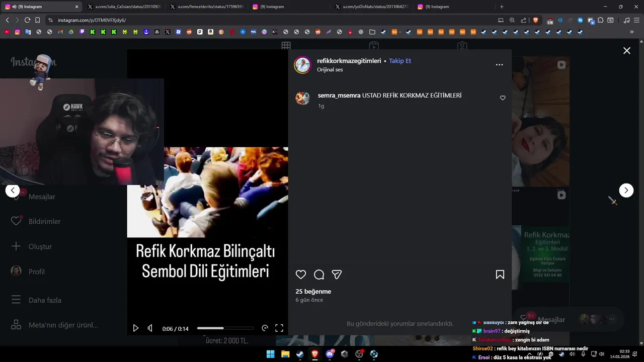The width and height of the screenshot is (644, 362).
Task: Click the replay loop icon in video controls
Action: pos(265,328)
